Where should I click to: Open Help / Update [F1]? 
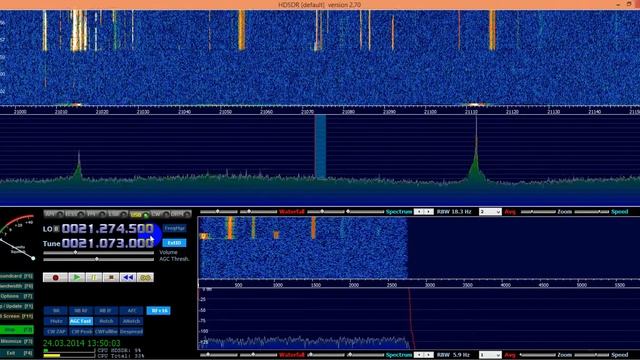coord(17,306)
